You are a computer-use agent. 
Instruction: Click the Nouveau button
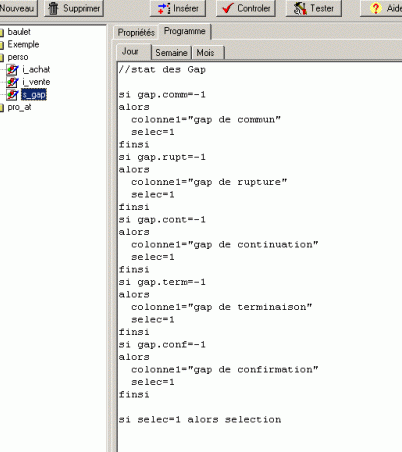pyautogui.click(x=17, y=8)
